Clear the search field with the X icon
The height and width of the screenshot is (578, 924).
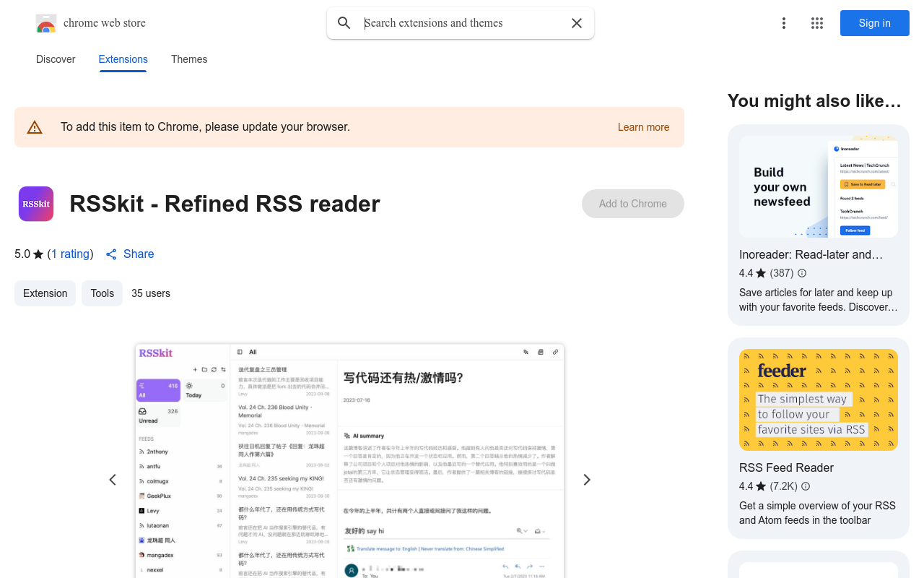pyautogui.click(x=577, y=23)
